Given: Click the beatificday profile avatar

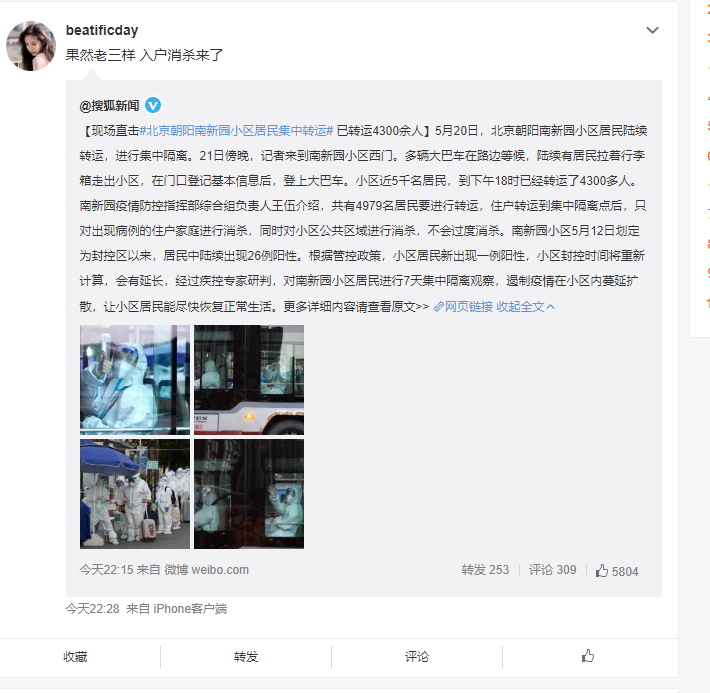Looking at the screenshot, I should (31, 46).
